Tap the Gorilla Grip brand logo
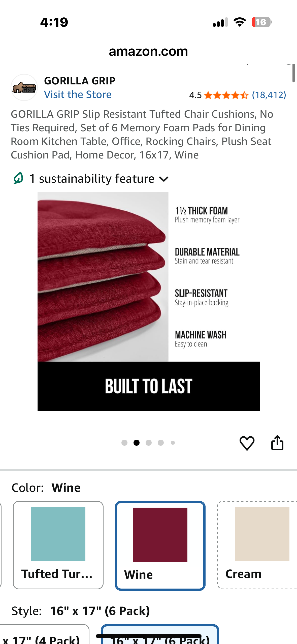 pyautogui.click(x=24, y=88)
